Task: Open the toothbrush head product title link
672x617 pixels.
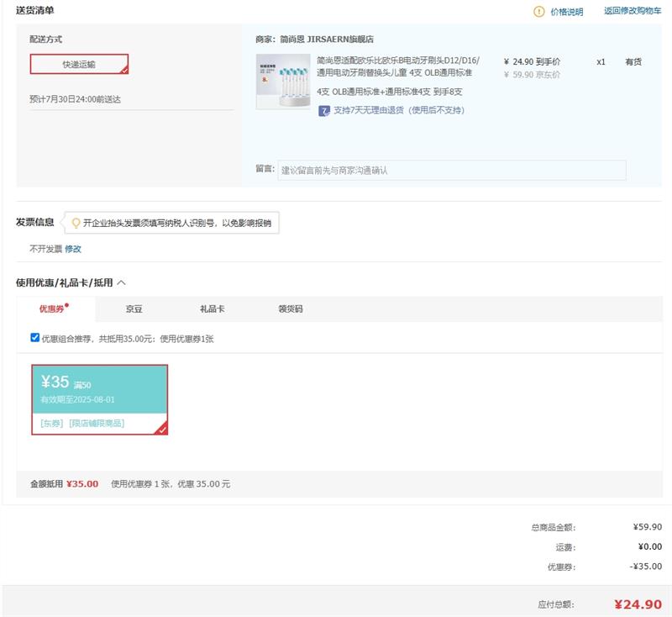Action: point(398,66)
